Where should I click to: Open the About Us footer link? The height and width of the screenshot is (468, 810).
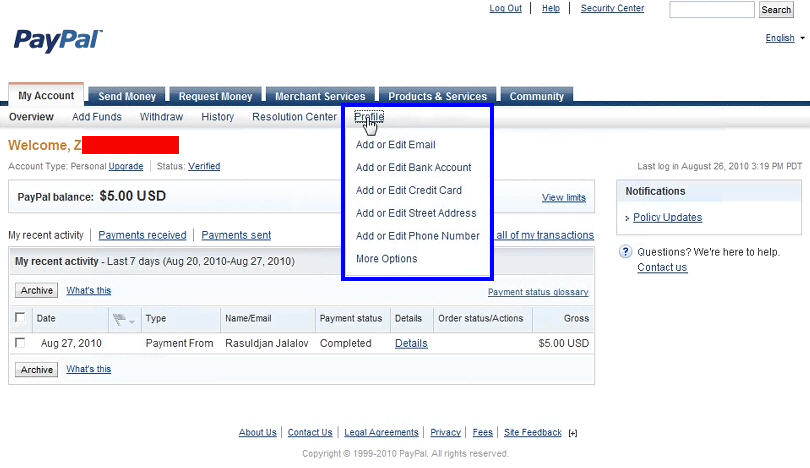[x=257, y=432]
